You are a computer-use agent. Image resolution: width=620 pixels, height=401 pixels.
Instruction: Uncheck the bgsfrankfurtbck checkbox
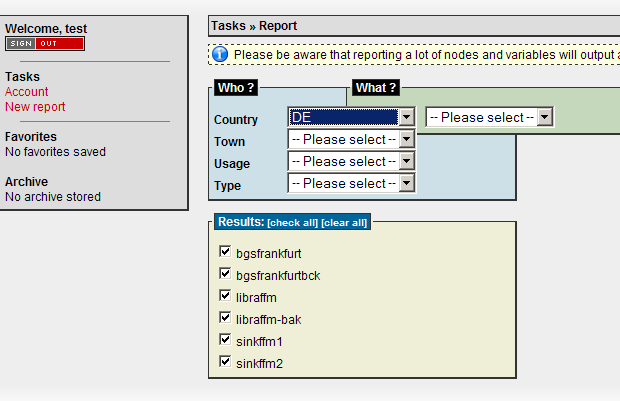225,273
